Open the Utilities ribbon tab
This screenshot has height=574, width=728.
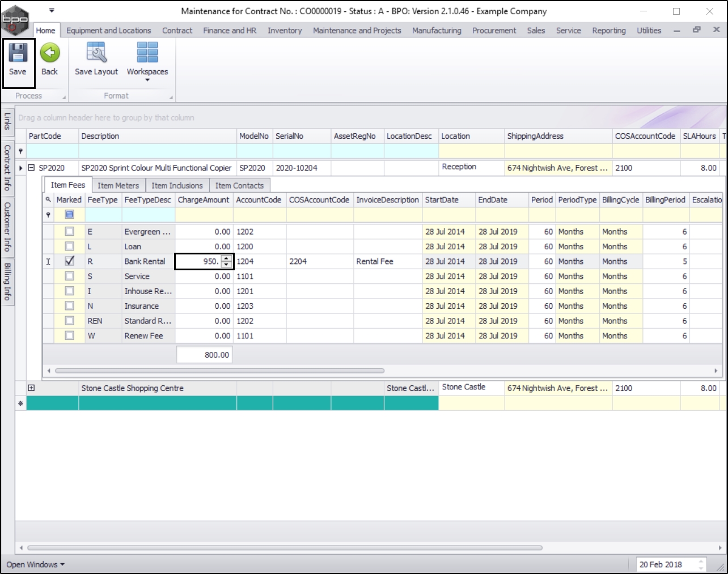pos(649,31)
